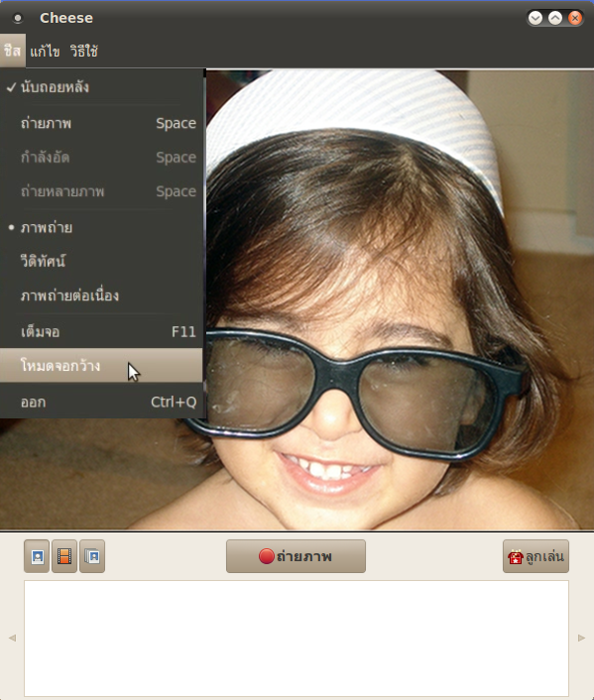Click ถ่ายภาพ Space menu entry
Image resolution: width=594 pixels, height=700 pixels.
pos(101,123)
